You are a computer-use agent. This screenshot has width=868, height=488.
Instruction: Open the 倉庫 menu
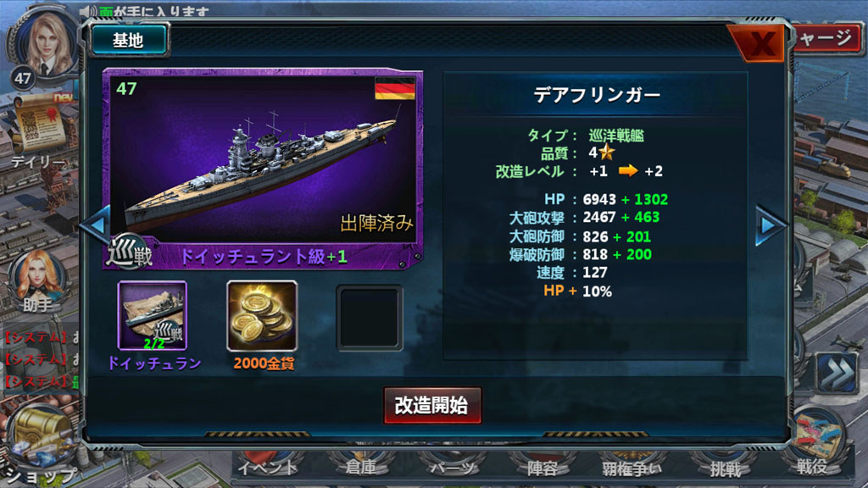tap(361, 467)
